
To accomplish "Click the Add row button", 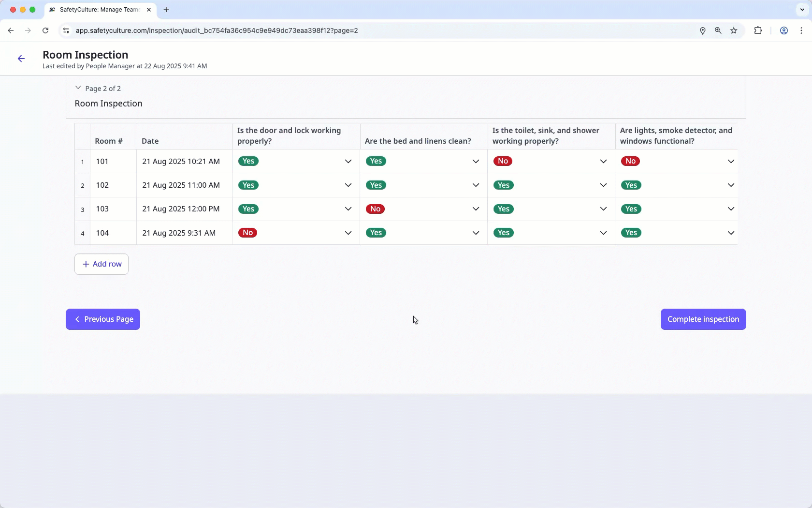I will pyautogui.click(x=101, y=264).
